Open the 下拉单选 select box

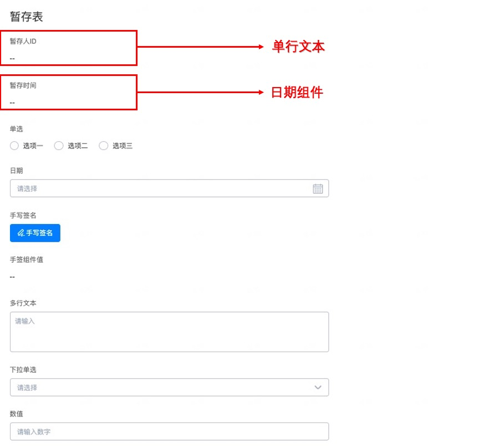[169, 388]
